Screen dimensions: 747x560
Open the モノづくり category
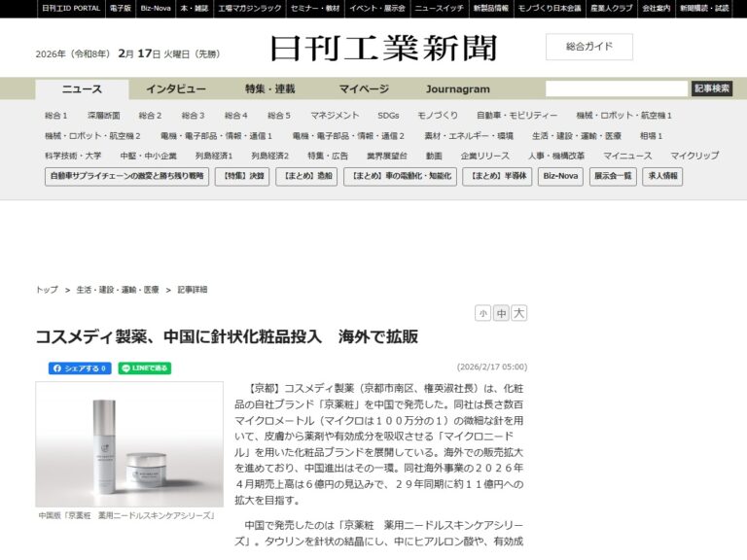[438, 116]
